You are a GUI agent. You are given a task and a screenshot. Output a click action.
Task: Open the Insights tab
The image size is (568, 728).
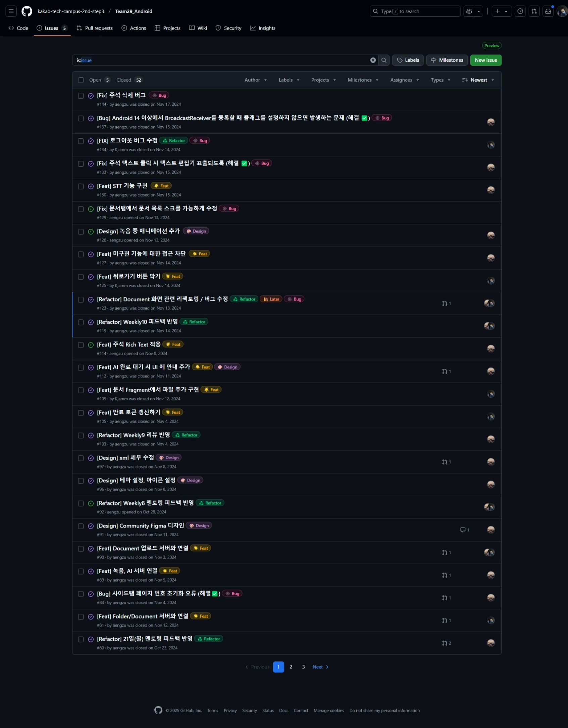(263, 28)
